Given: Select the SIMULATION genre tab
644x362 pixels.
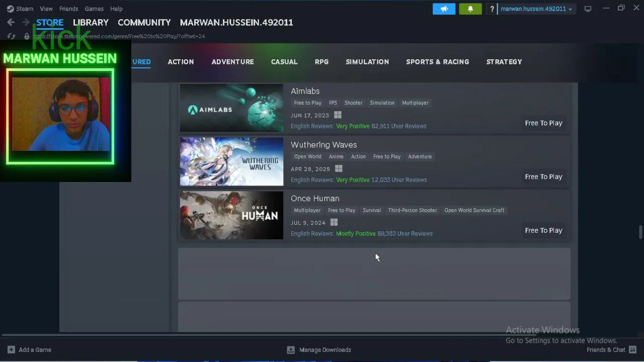Looking at the screenshot, I should [367, 61].
